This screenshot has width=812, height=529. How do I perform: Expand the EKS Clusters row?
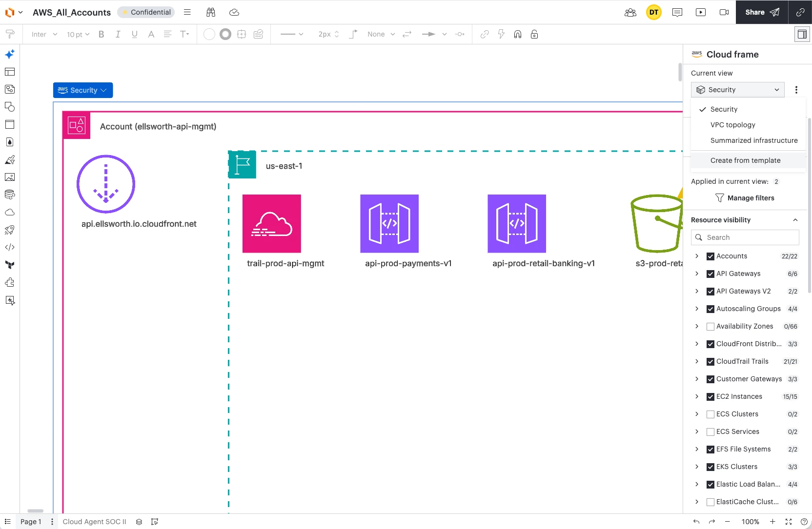click(x=697, y=467)
